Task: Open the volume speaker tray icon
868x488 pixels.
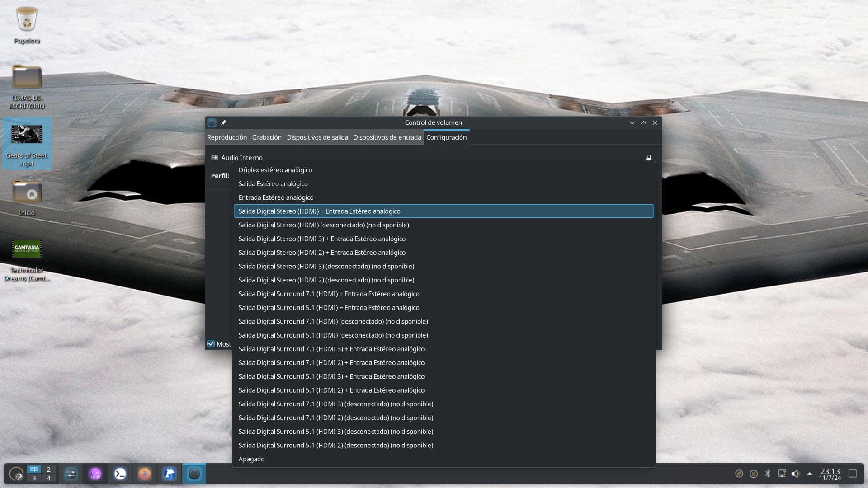Action: click(x=796, y=474)
